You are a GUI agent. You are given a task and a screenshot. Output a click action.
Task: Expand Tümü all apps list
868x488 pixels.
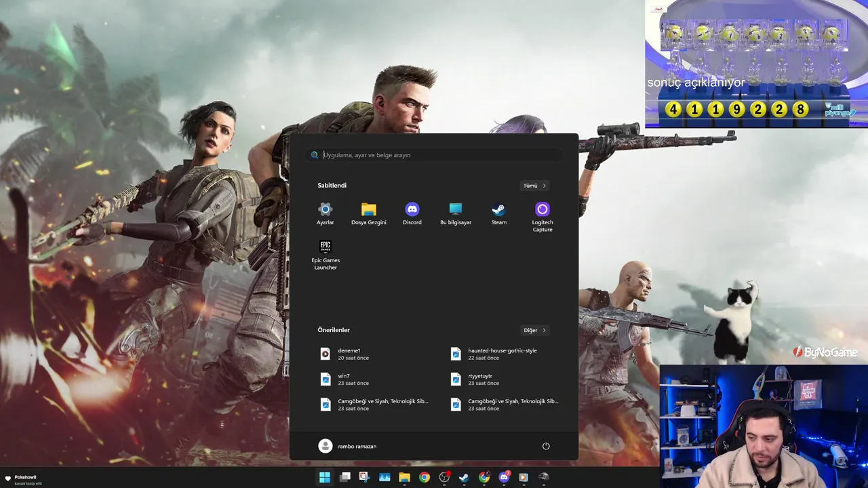534,186
